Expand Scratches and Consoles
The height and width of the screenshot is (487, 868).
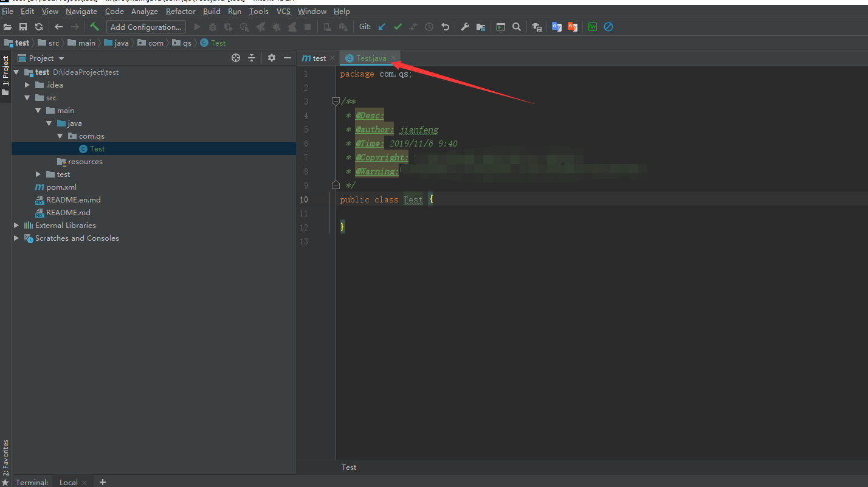(x=16, y=238)
